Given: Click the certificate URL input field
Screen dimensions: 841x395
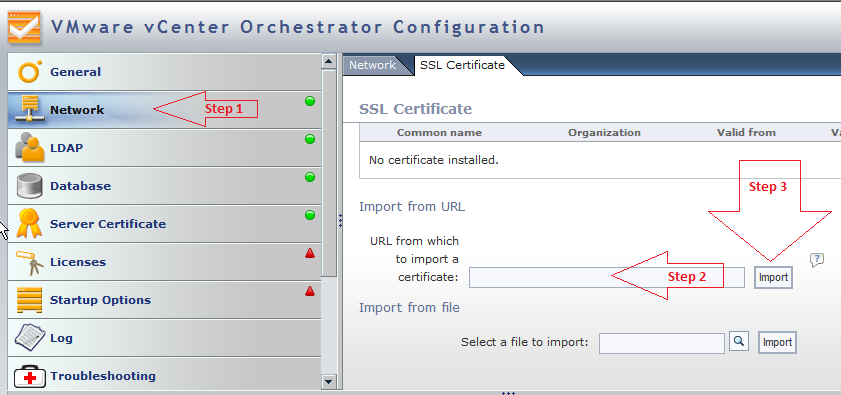Looking at the screenshot, I should [607, 277].
